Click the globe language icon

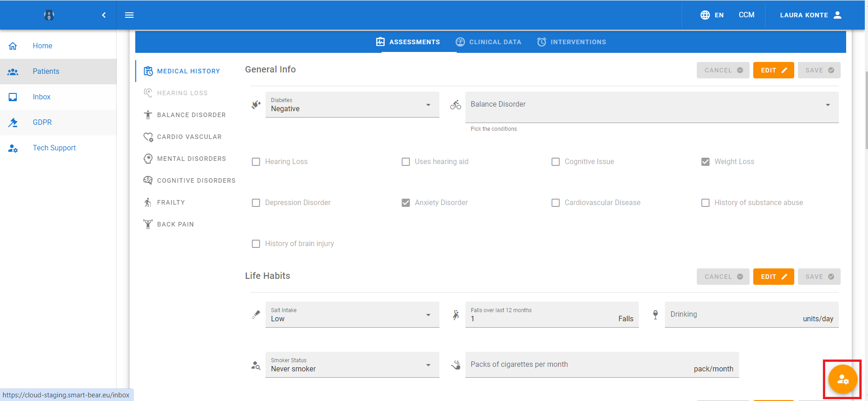click(x=705, y=15)
